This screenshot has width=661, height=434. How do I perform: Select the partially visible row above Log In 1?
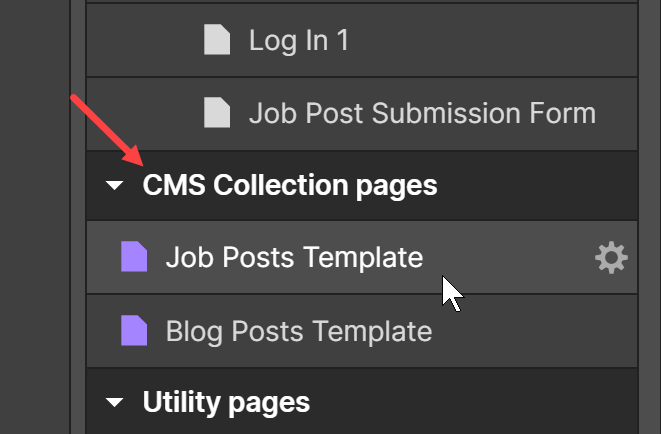click(x=362, y=1)
